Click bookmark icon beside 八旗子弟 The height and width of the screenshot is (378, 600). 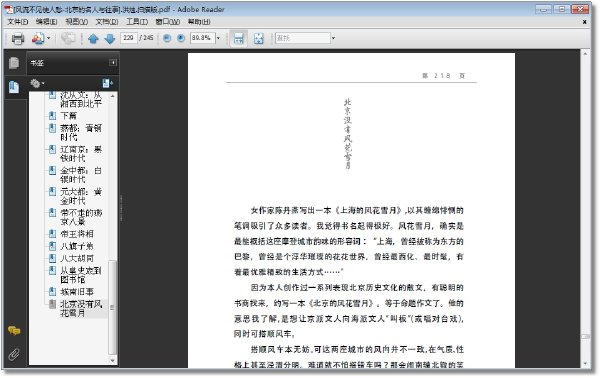[x=53, y=246]
